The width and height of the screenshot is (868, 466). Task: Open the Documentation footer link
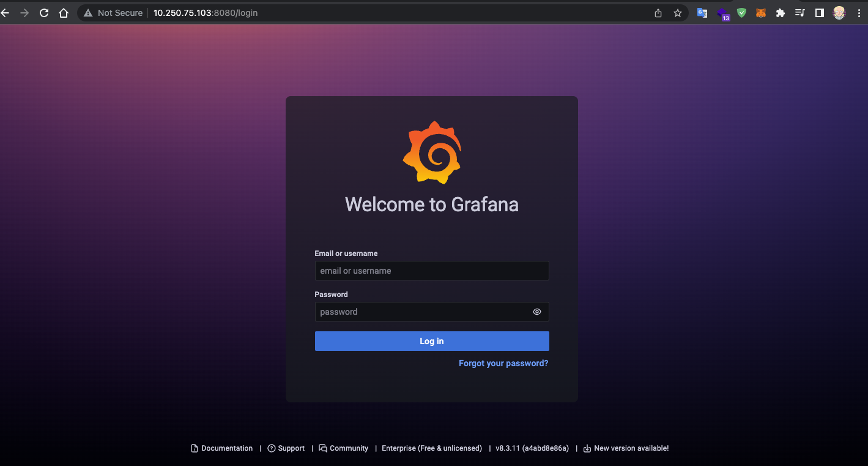click(x=221, y=448)
